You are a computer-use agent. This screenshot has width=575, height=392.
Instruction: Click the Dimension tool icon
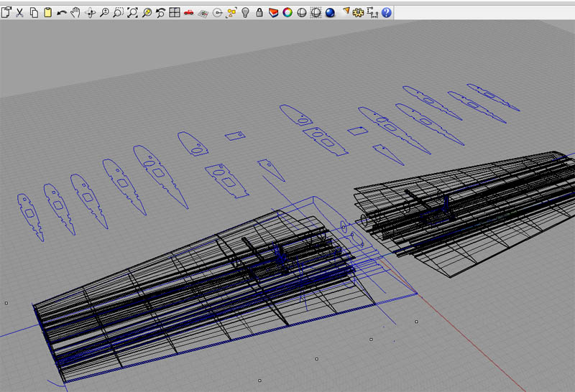pos(372,13)
